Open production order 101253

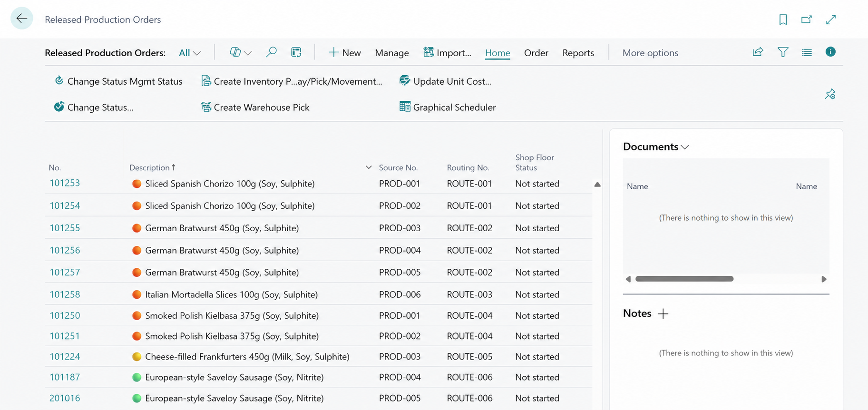[x=65, y=183]
